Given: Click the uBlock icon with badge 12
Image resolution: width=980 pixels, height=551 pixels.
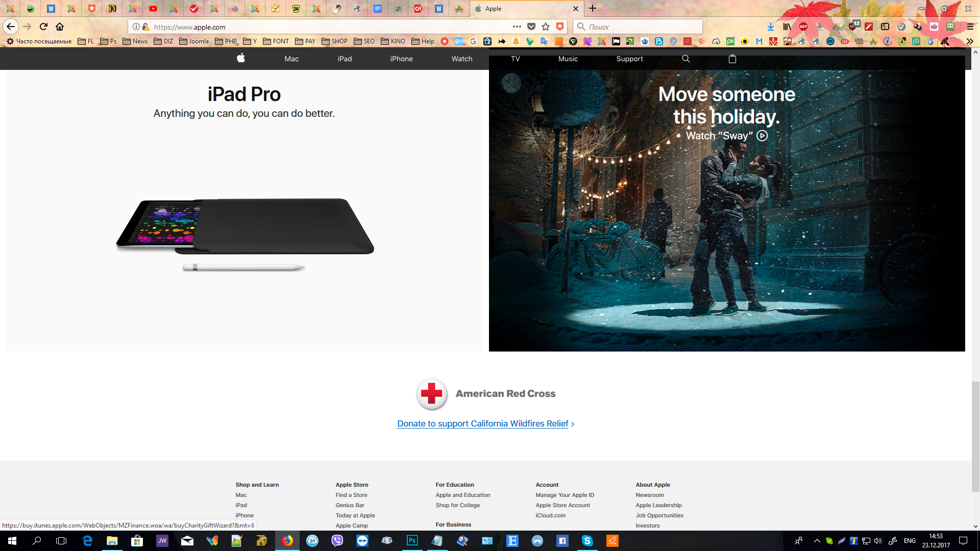Looking at the screenshot, I should (x=853, y=26).
